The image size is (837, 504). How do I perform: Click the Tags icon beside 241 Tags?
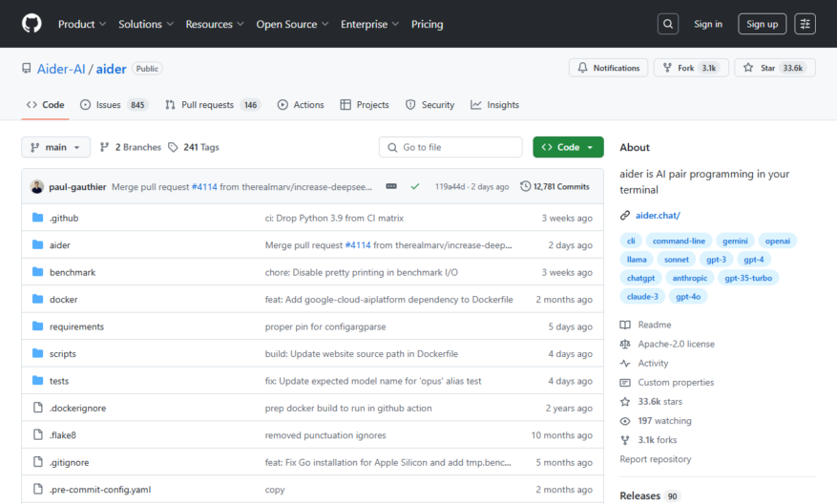173,147
